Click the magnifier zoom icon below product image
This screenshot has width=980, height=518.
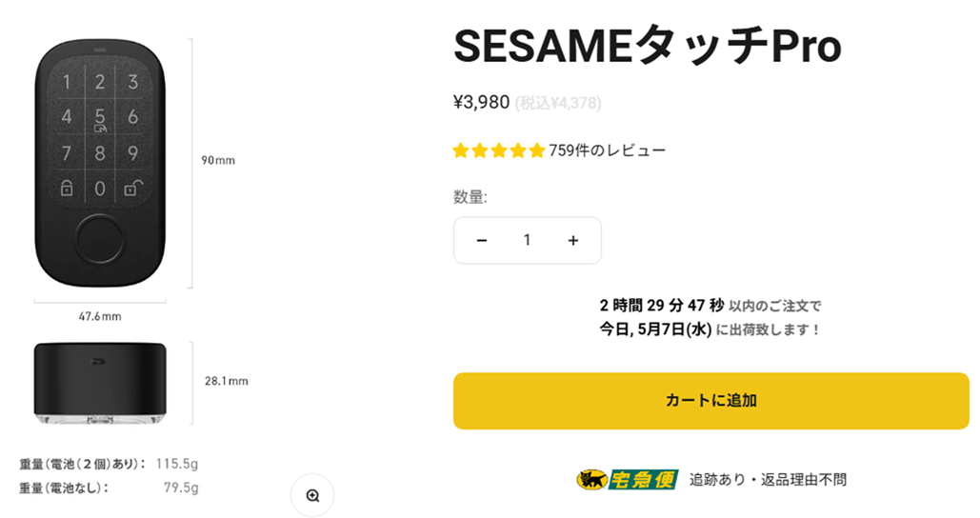(312, 495)
